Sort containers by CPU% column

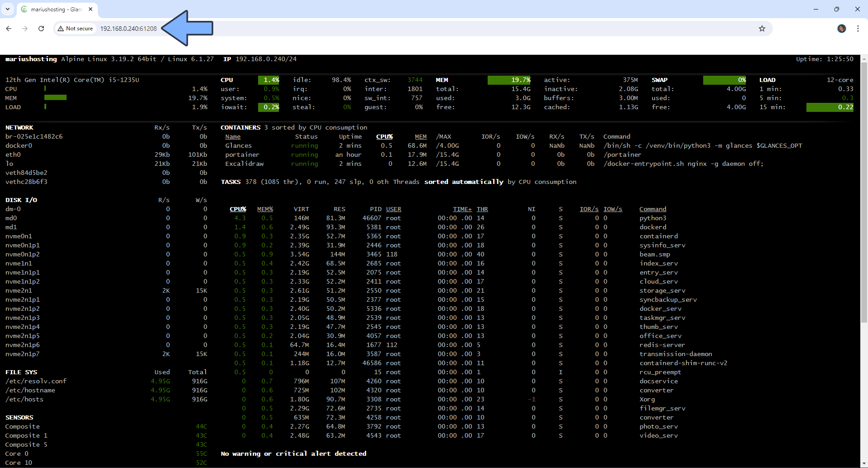pyautogui.click(x=384, y=137)
